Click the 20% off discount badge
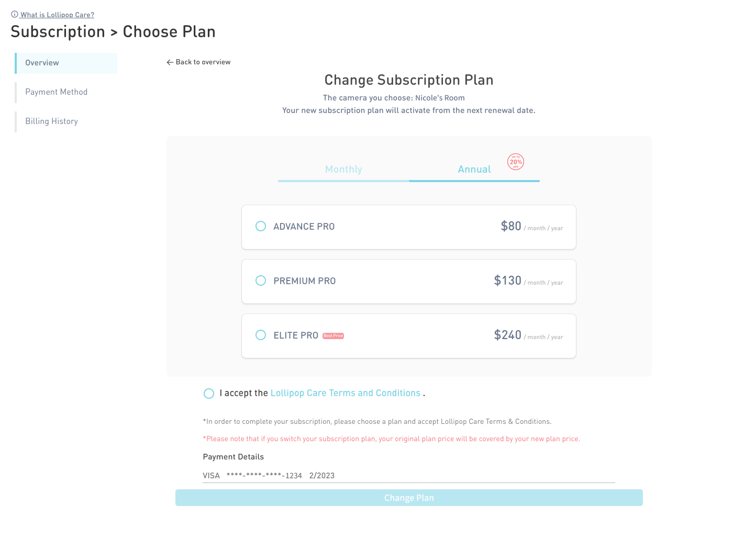 tap(516, 162)
